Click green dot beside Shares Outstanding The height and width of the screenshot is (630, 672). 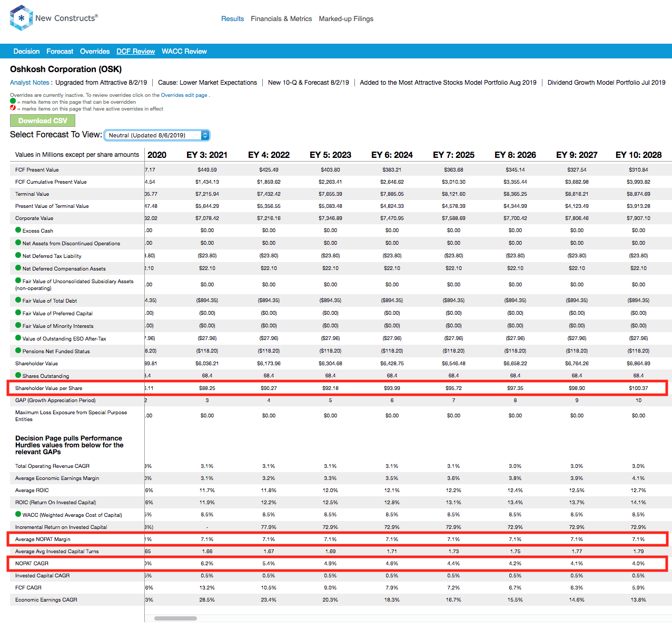coord(18,375)
